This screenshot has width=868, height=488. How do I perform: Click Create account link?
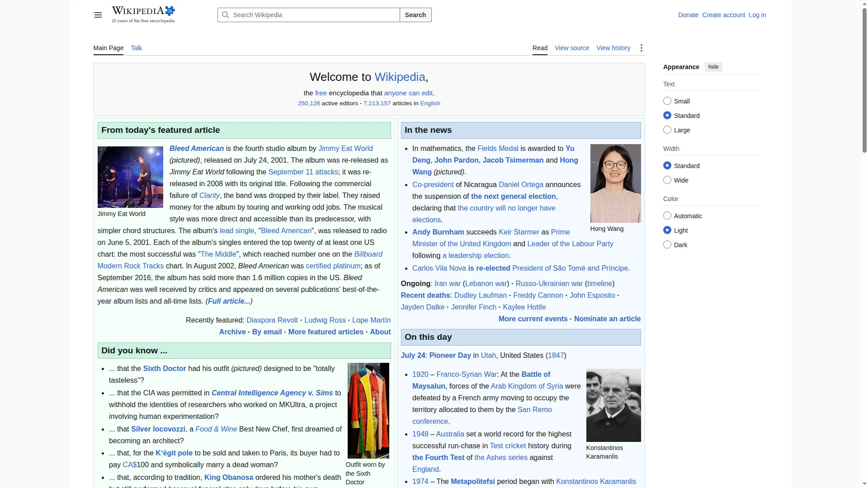[723, 15]
